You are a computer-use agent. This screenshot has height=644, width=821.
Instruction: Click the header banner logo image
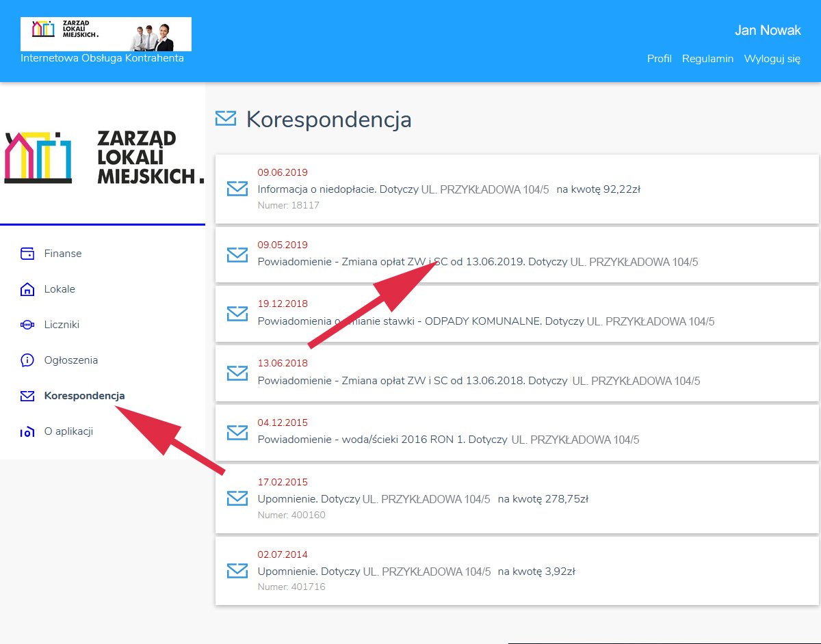106,34
